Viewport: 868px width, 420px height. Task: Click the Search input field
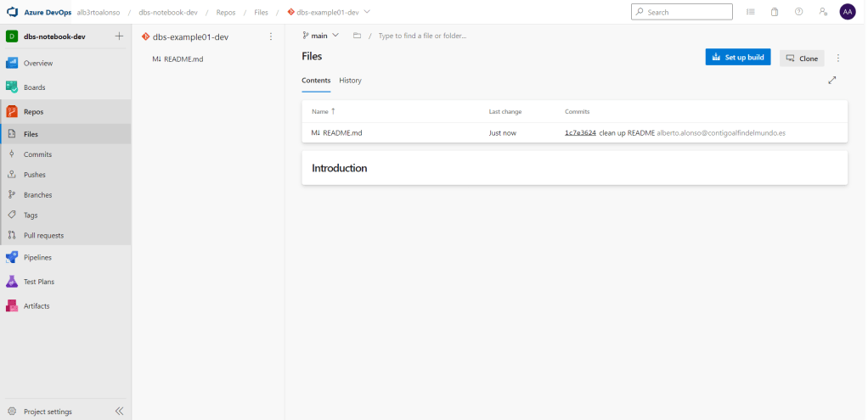tap(686, 12)
